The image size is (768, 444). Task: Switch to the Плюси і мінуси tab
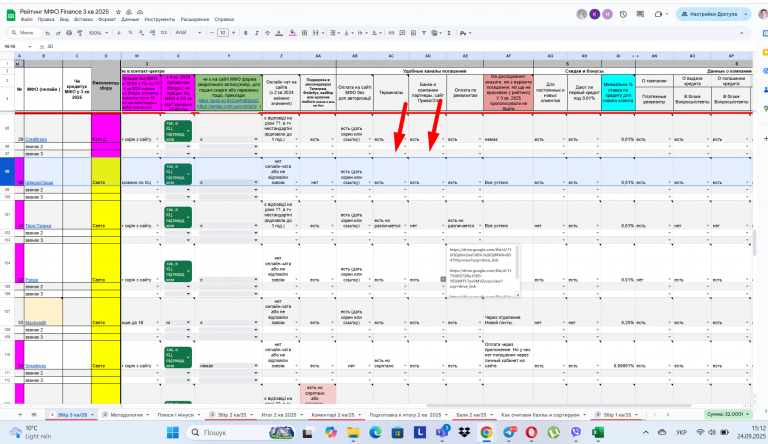point(178,415)
